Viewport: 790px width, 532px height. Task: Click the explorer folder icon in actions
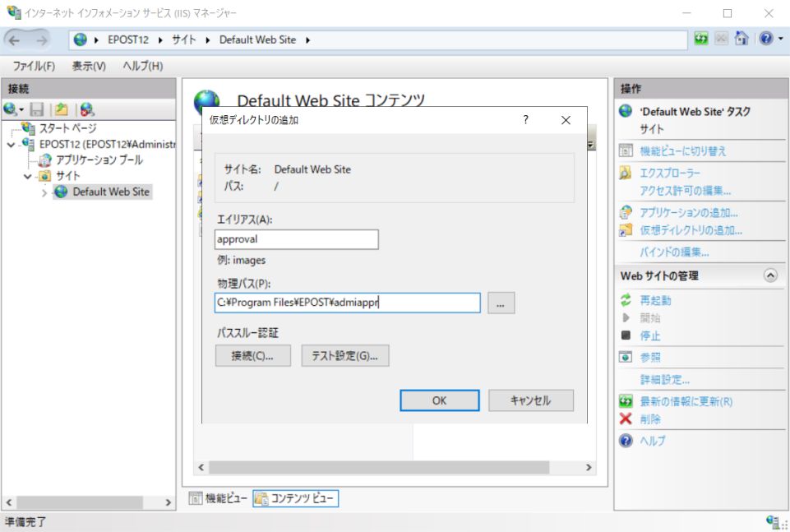pos(626,173)
